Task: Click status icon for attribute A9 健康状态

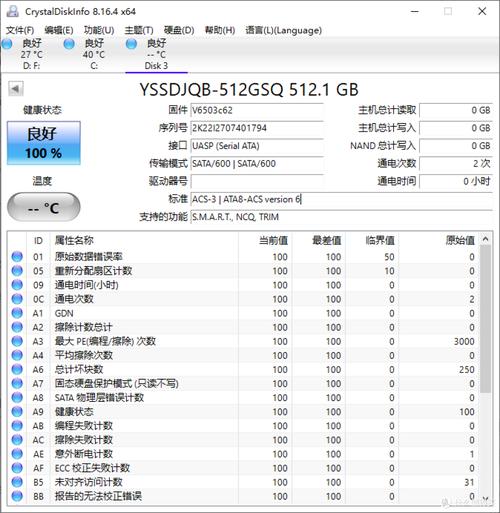Action: (x=17, y=412)
